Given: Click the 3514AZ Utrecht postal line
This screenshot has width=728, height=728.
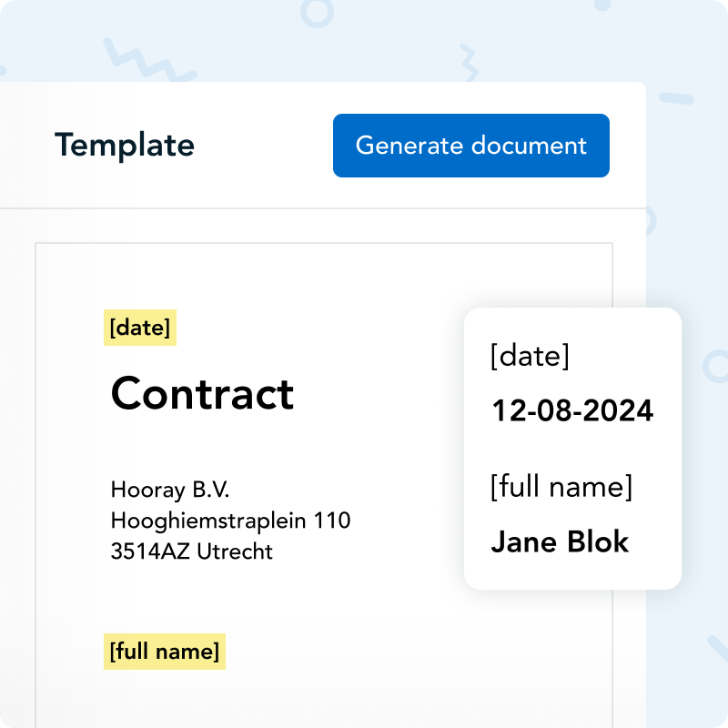Looking at the screenshot, I should (x=191, y=551).
